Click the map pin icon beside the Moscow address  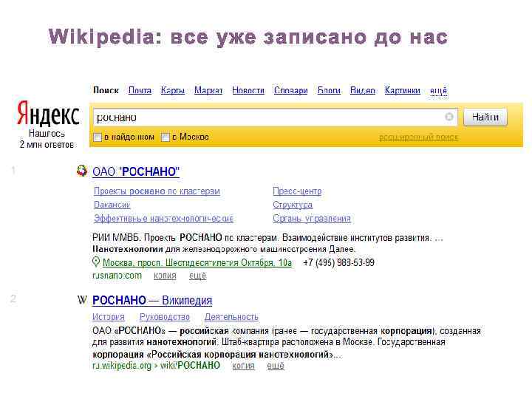(96, 262)
